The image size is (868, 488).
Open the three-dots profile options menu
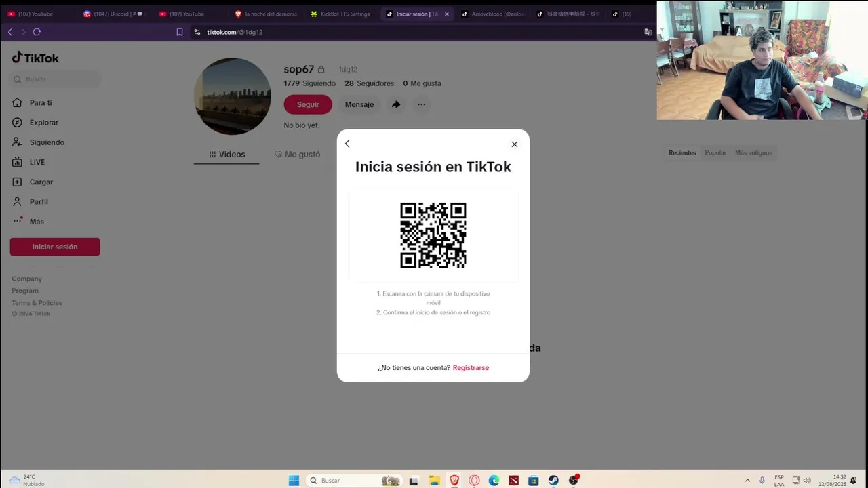tap(422, 104)
